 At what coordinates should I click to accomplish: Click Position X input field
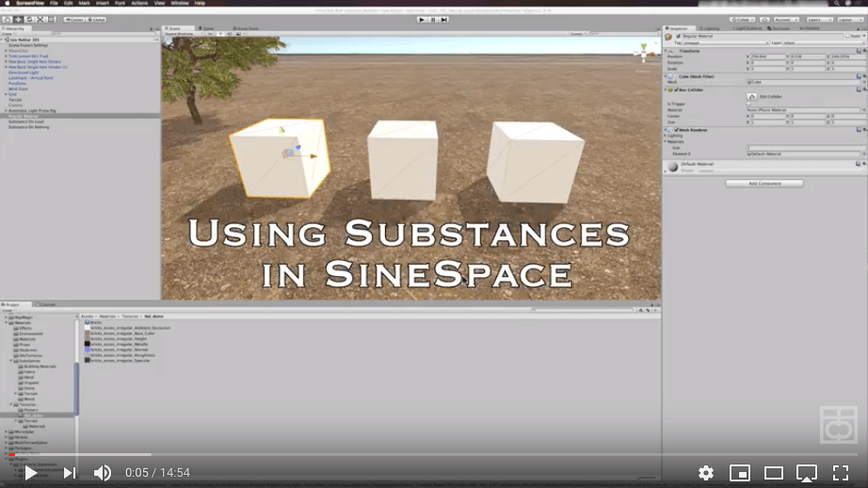point(768,57)
